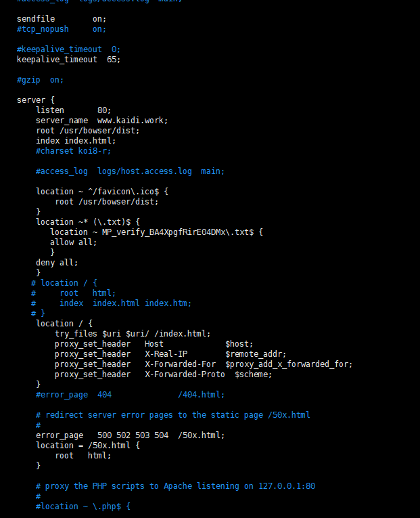Viewport: 420px width, 518px height.
Task: Click the allow all directive
Action: coord(73,242)
